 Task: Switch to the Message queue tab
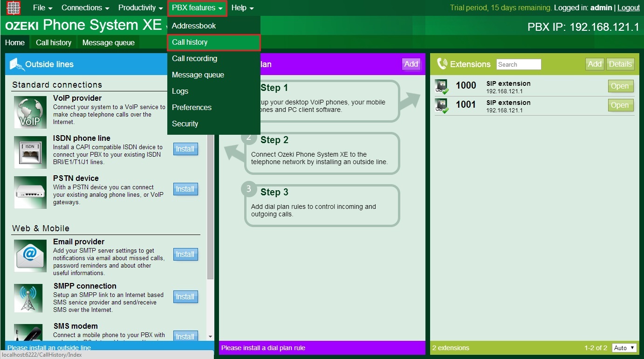(109, 42)
